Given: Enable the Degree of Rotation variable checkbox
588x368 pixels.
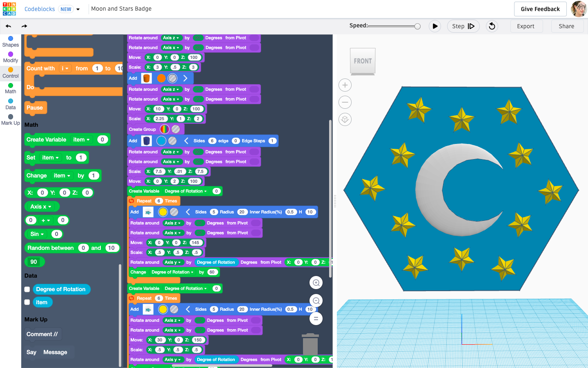Looking at the screenshot, I should pos(27,289).
